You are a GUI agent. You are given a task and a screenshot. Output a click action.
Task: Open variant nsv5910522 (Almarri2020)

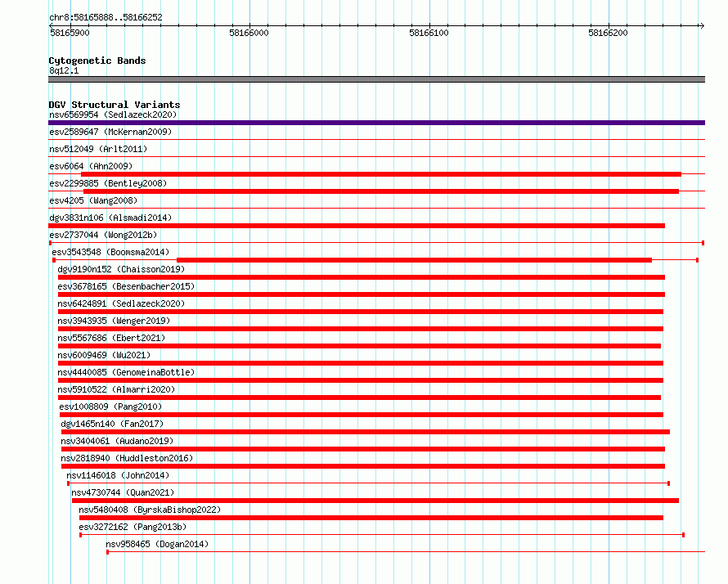[116, 389]
